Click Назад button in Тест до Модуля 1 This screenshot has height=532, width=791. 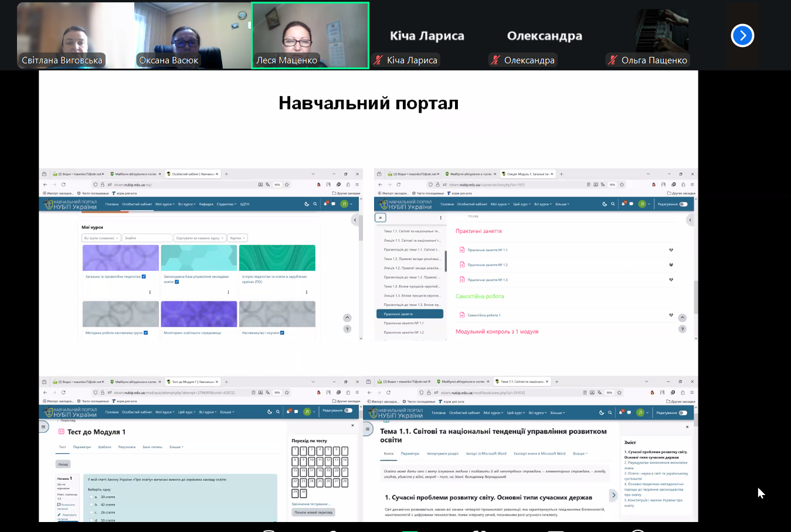pyautogui.click(x=63, y=464)
